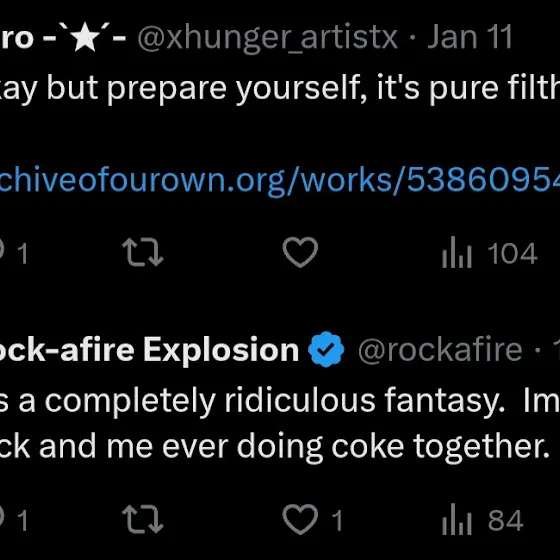This screenshot has height=560, width=560.
Task: Click the 104 view count number
Action: 512,254
